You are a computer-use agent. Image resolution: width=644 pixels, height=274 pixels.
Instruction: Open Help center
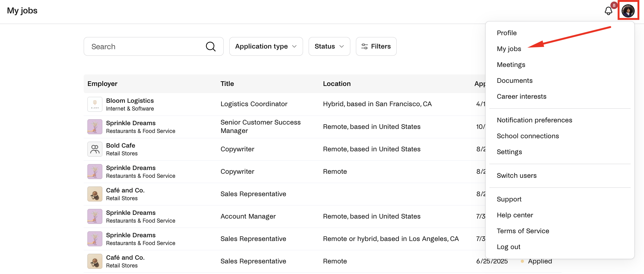(515, 215)
